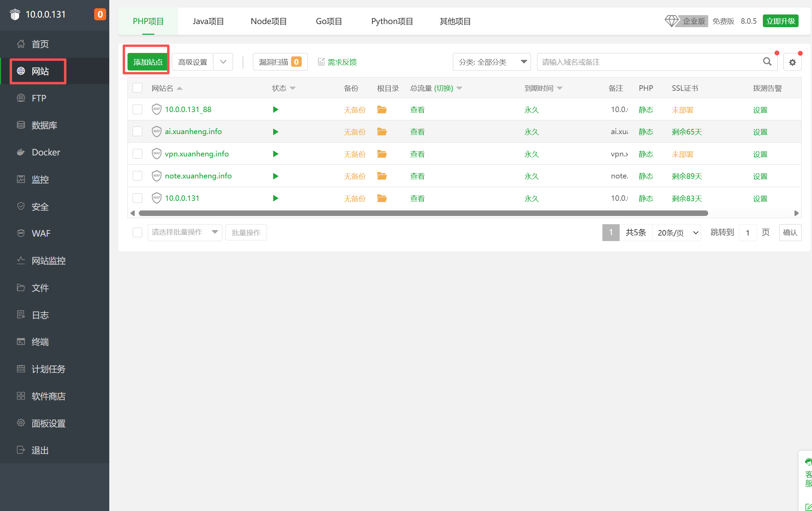Open Docker in the sidebar
Image resolution: width=812 pixels, height=511 pixels.
(x=46, y=152)
